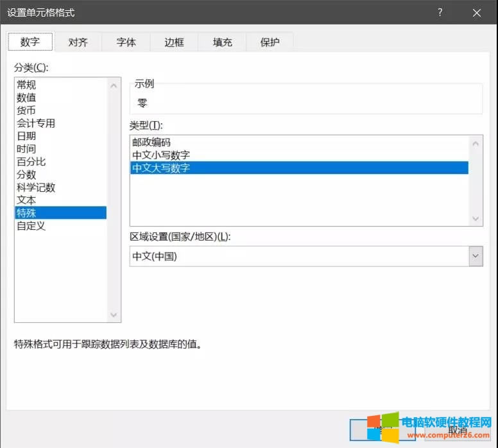
Task: Open the 保护 tab
Action: (270, 42)
